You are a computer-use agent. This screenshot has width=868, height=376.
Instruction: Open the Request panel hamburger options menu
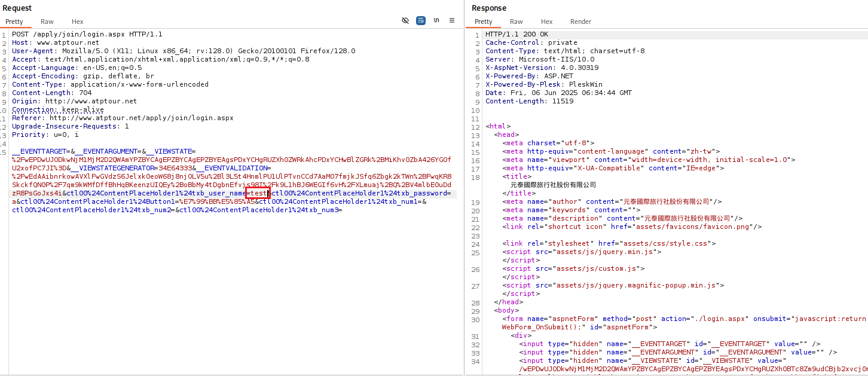point(452,20)
